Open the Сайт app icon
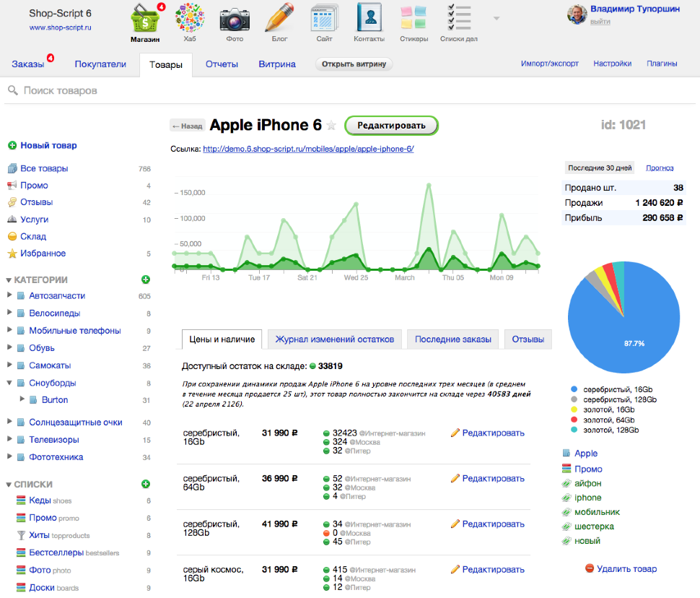The width and height of the screenshot is (700, 598). [x=325, y=22]
